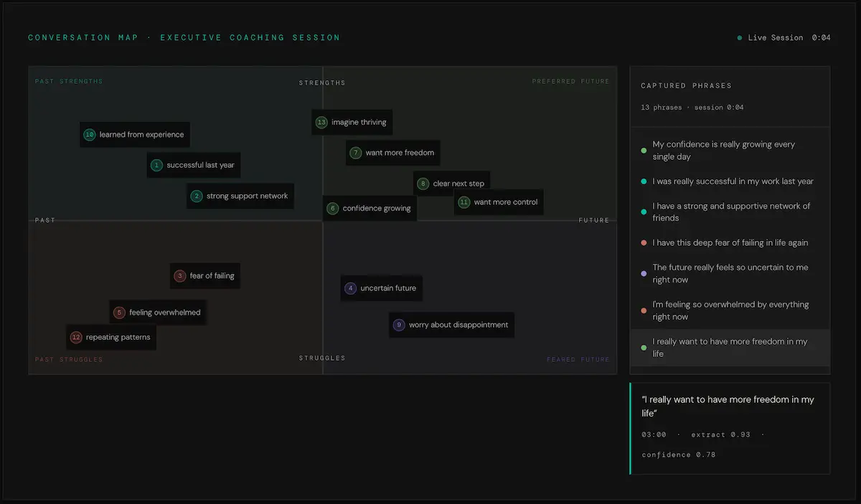
Task: Click the 'Past Struggles' quadrant label
Action: point(69,360)
